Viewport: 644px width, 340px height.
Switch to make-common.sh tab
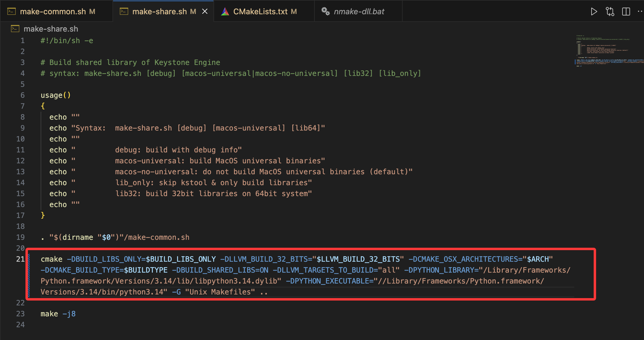[53, 12]
